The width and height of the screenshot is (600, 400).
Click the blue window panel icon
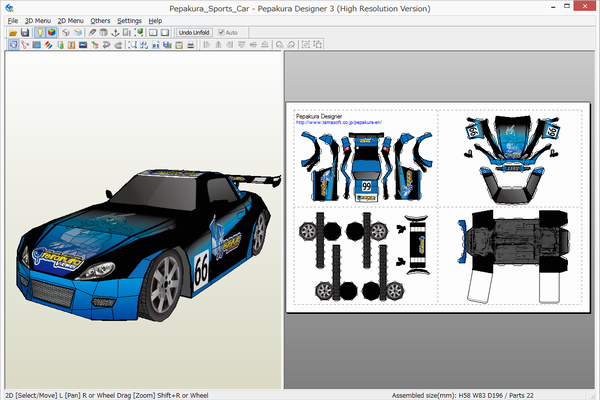pyautogui.click(x=36, y=45)
